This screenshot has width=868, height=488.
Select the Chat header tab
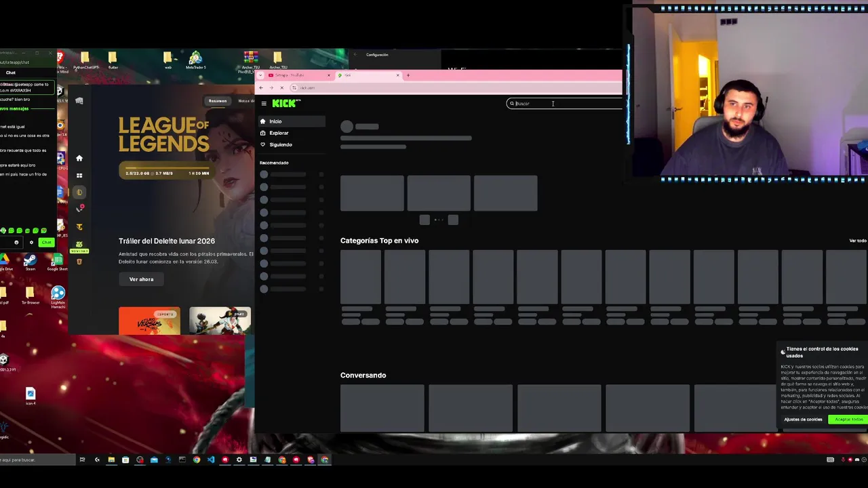[x=11, y=73]
